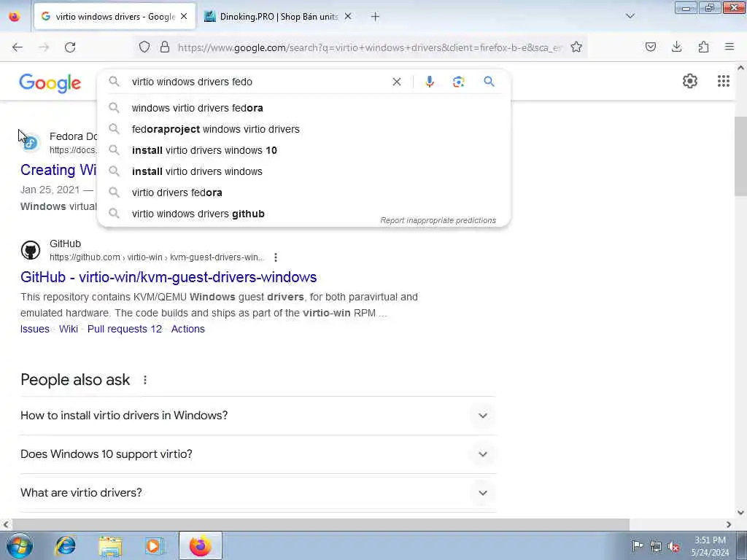Screen dimensions: 747x560
Task: Close the Google search tab
Action: click(184, 17)
